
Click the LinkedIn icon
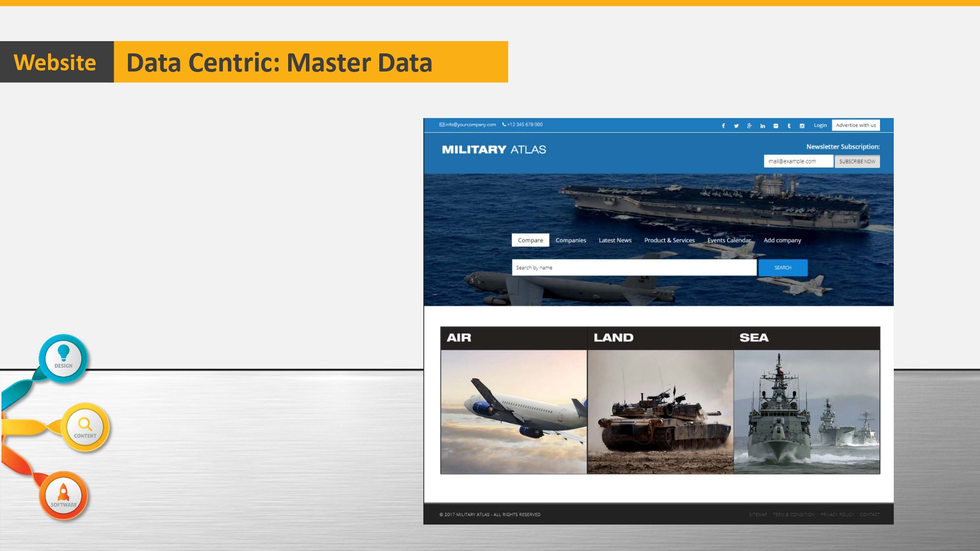pyautogui.click(x=762, y=126)
